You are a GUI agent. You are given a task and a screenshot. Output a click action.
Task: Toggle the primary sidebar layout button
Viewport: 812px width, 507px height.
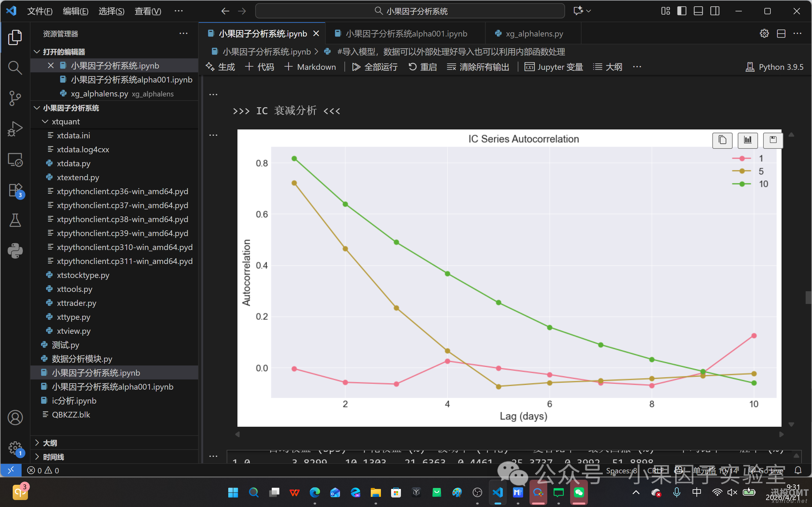[682, 11]
